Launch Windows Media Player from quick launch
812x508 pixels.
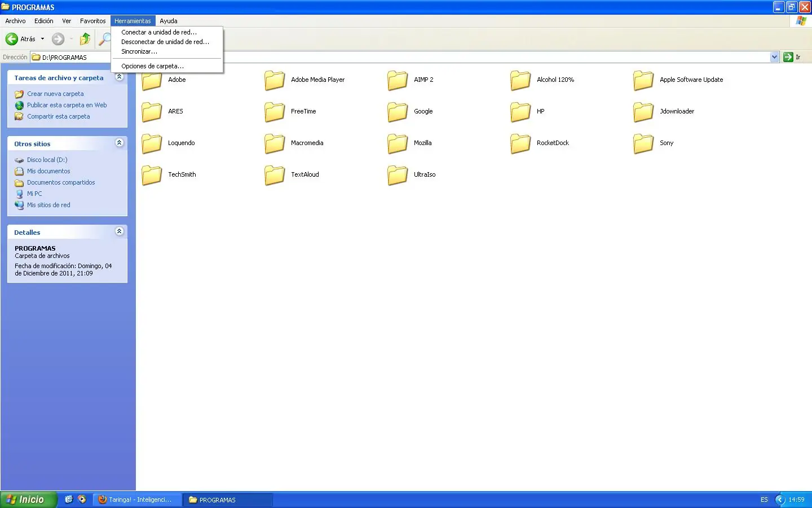tap(82, 500)
